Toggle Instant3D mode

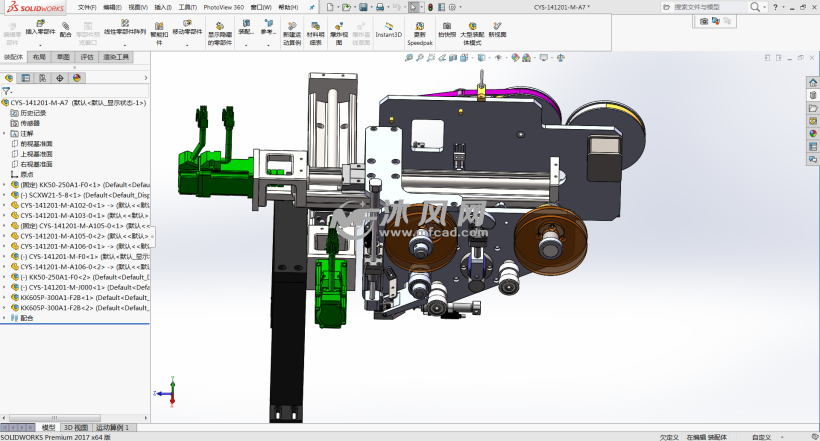[388, 28]
